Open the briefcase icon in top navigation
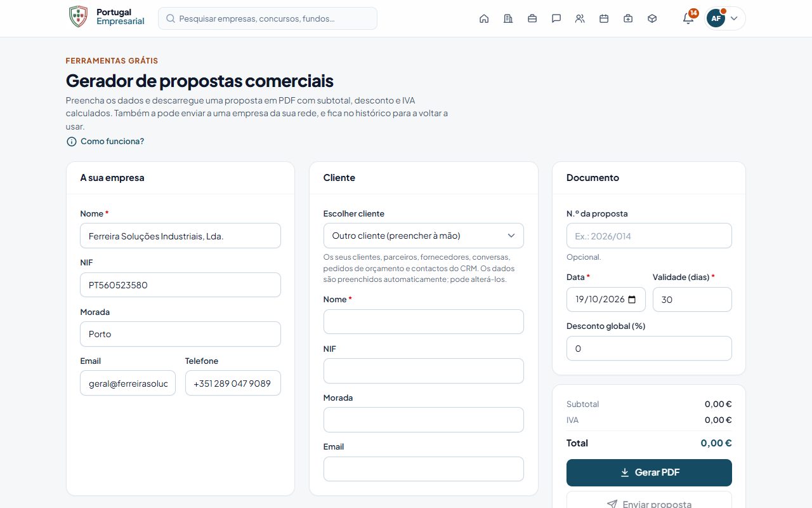812x508 pixels. (532, 18)
